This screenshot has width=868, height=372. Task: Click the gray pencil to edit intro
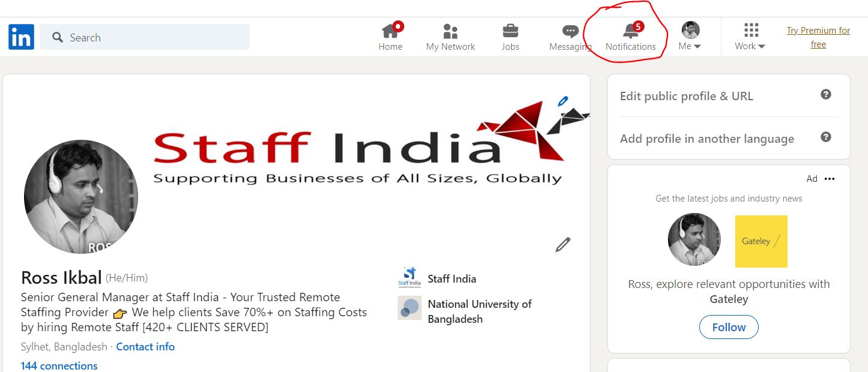coord(563,244)
